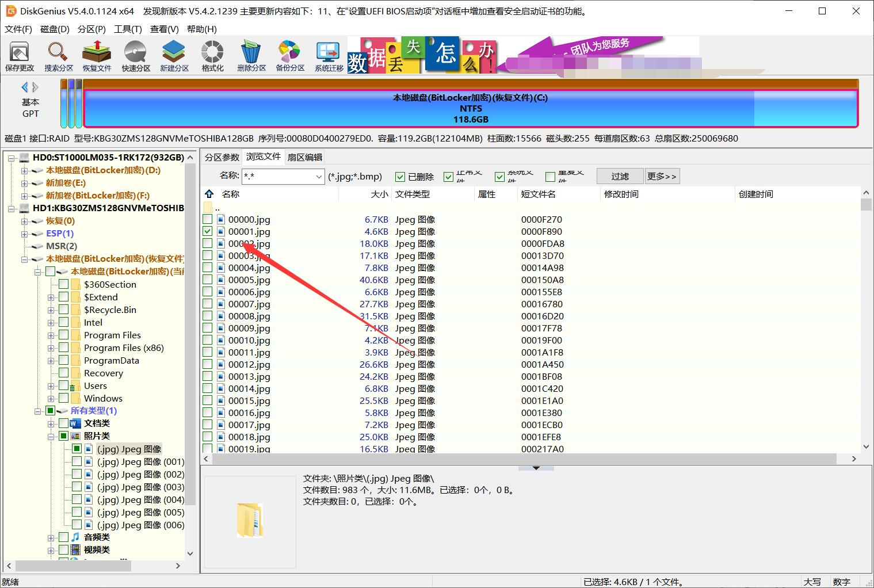Expand the Users folder node

click(x=51, y=385)
